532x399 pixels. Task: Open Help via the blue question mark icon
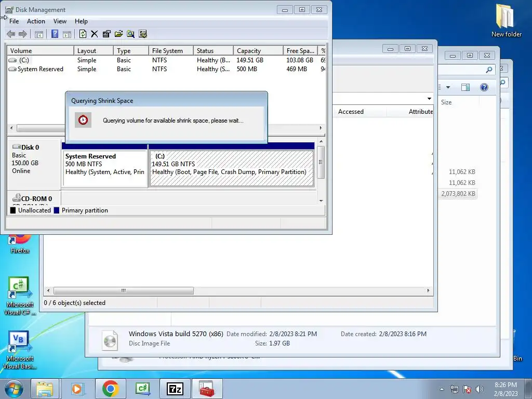click(x=55, y=34)
